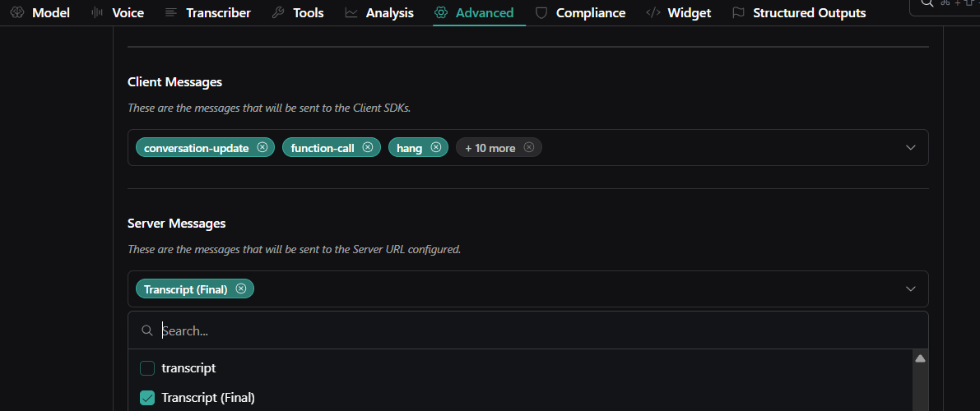Focus the Search... input field
Viewport: 980px width, 411px height.
(528, 330)
